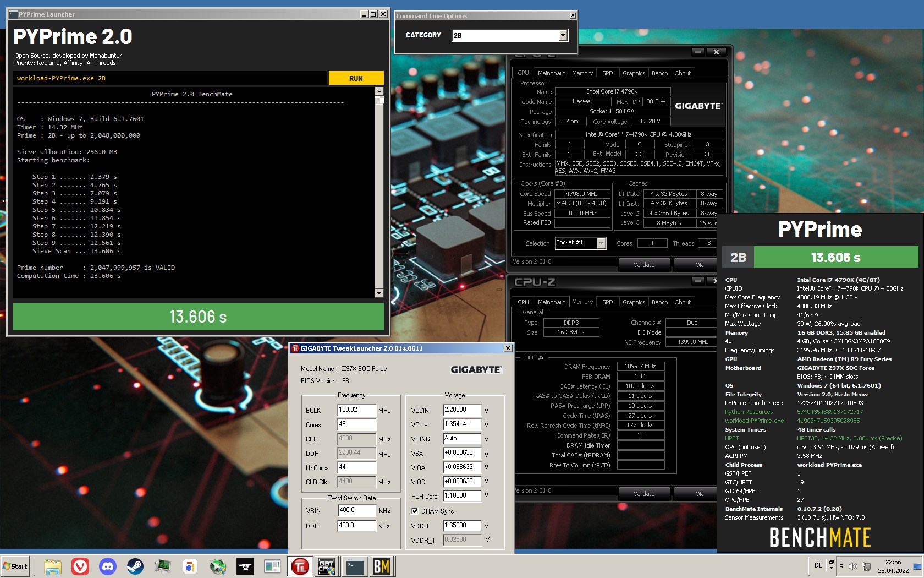Open the window-pane taskbar icon beside the anvil

pos(272,566)
